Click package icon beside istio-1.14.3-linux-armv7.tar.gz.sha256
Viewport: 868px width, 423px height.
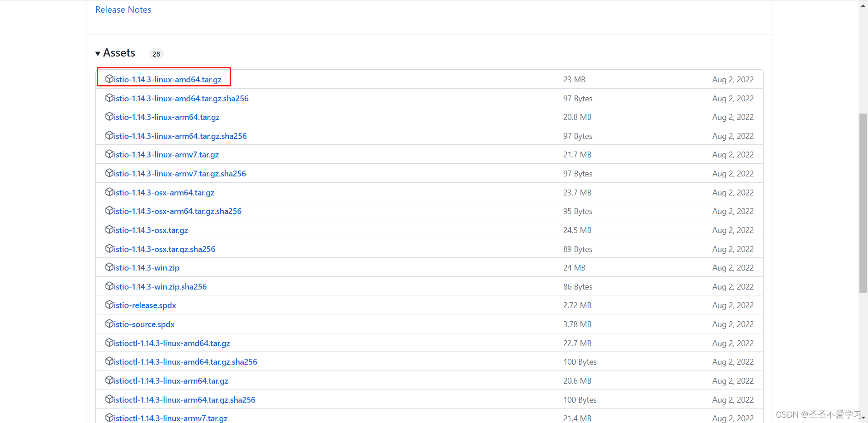click(x=109, y=173)
